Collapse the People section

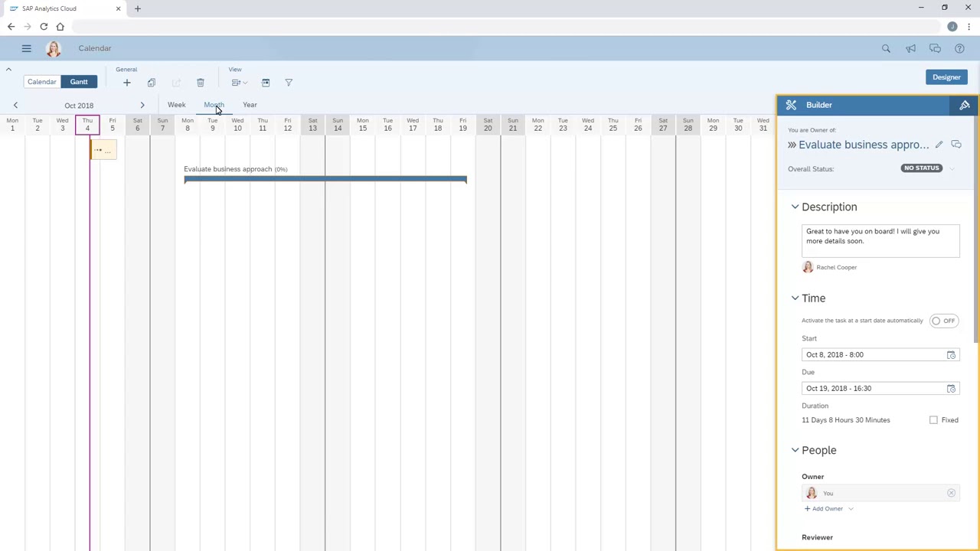795,450
